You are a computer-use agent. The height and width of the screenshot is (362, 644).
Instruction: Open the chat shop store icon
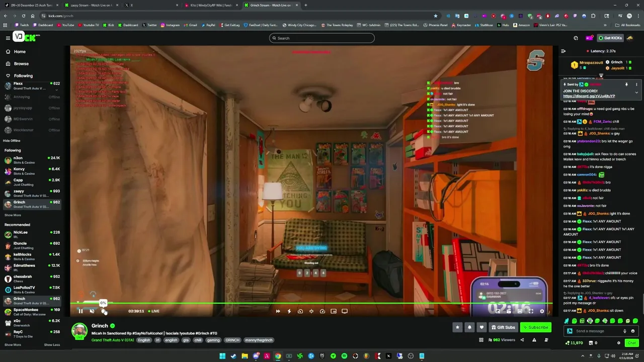(591, 343)
